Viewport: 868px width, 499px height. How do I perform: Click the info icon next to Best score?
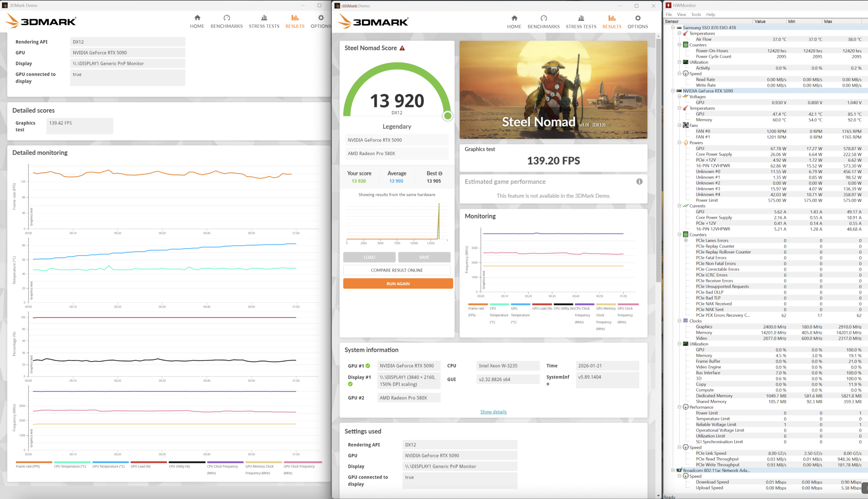441,174
